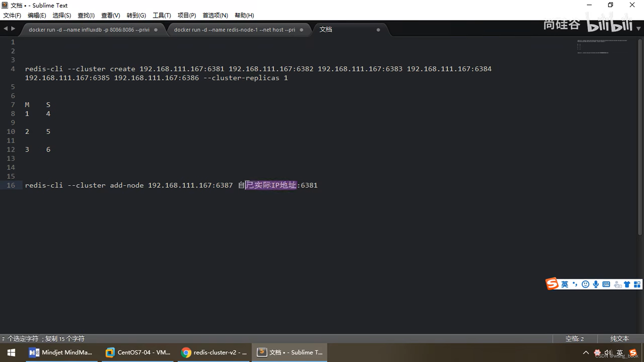Viewport: 644px width, 362px height.
Task: Click the Sogou voice input microphone icon
Action: [x=596, y=285]
